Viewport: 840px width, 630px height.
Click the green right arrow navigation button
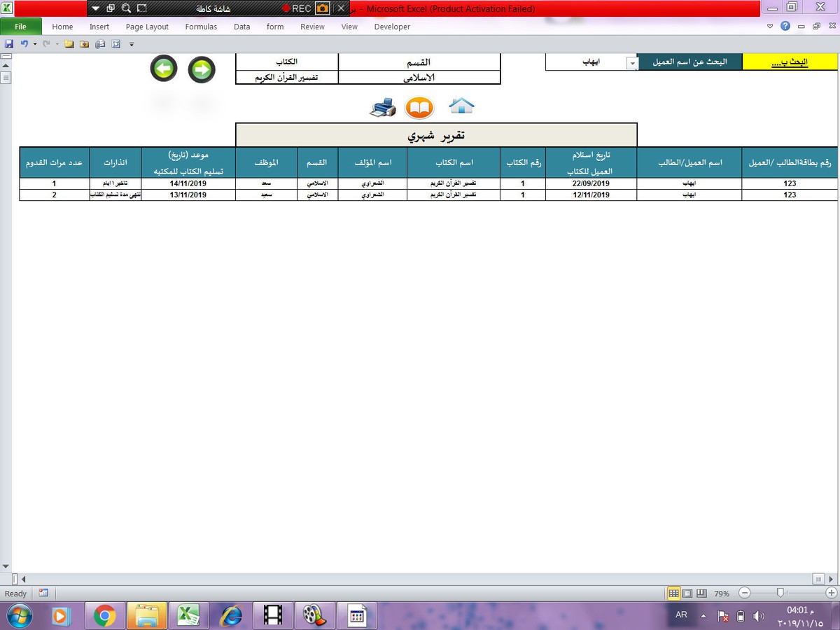[x=202, y=69]
